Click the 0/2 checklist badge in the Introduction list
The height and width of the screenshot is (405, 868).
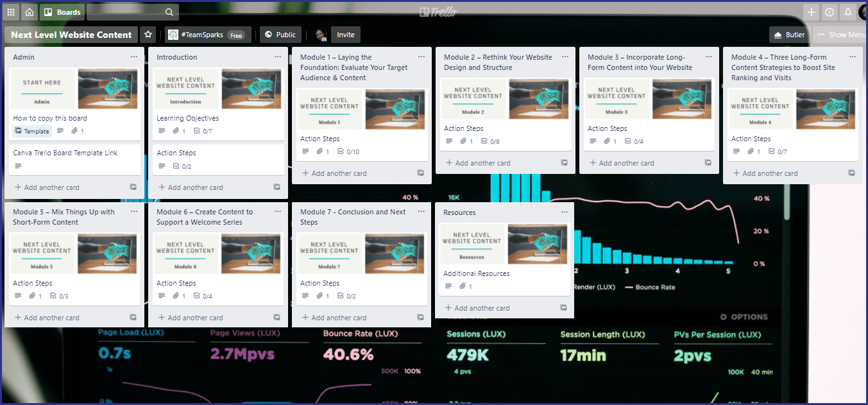pyautogui.click(x=182, y=166)
